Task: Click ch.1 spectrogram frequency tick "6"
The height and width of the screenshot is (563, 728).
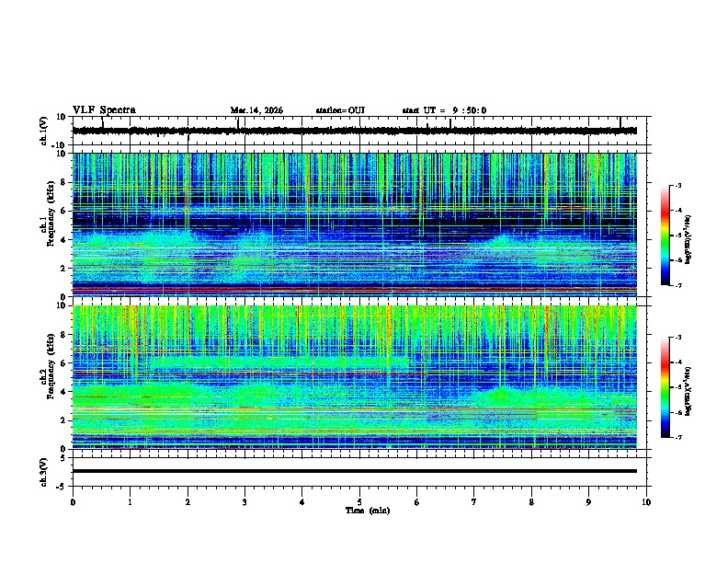Action: pyautogui.click(x=64, y=212)
